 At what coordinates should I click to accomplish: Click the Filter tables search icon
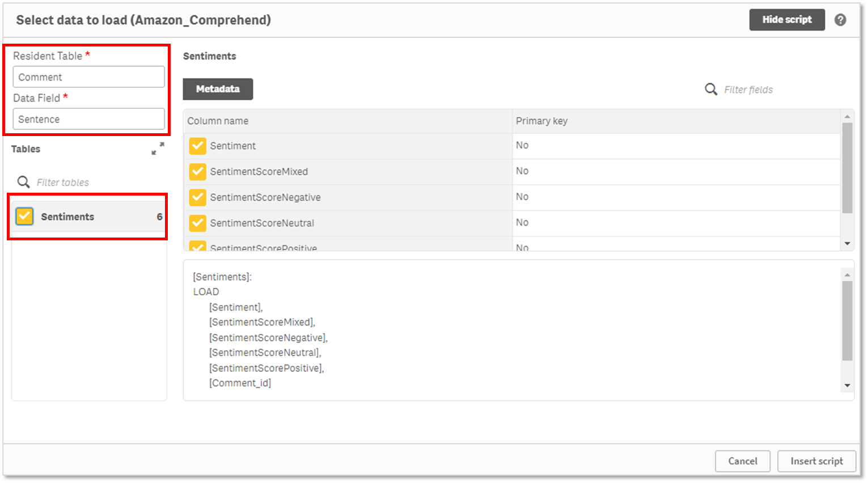(x=23, y=182)
